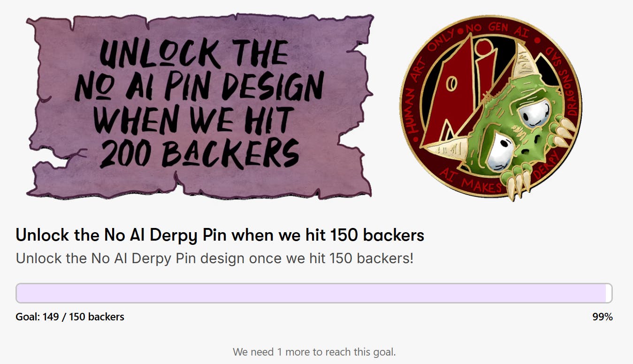Click the 'Unlock the No AI Derpy Pin' heading

point(220,235)
